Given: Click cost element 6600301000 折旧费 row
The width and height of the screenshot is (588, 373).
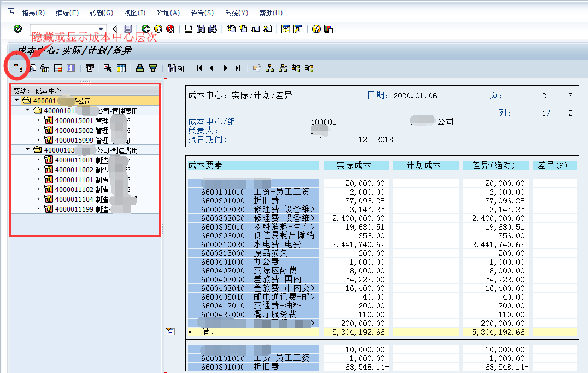Looking at the screenshot, I should click(x=254, y=200).
